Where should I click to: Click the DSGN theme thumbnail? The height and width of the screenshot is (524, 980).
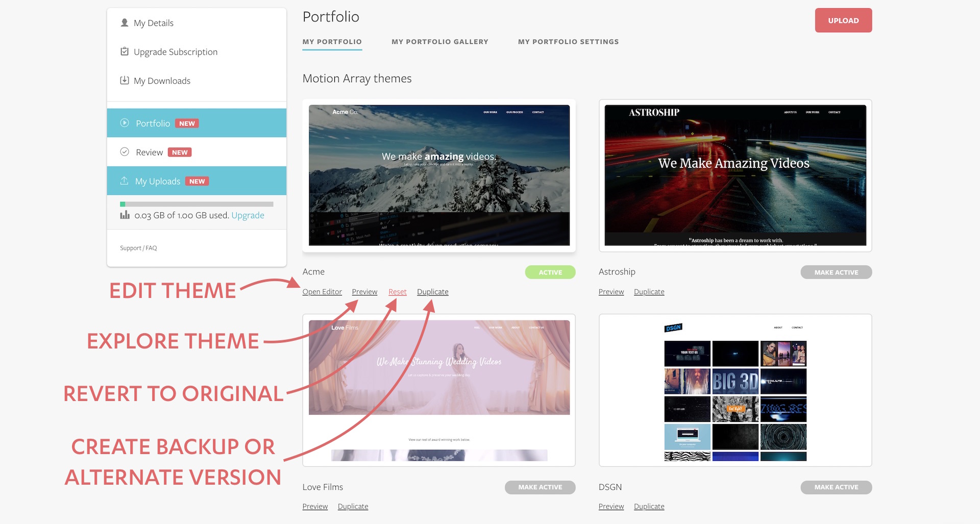coord(735,390)
